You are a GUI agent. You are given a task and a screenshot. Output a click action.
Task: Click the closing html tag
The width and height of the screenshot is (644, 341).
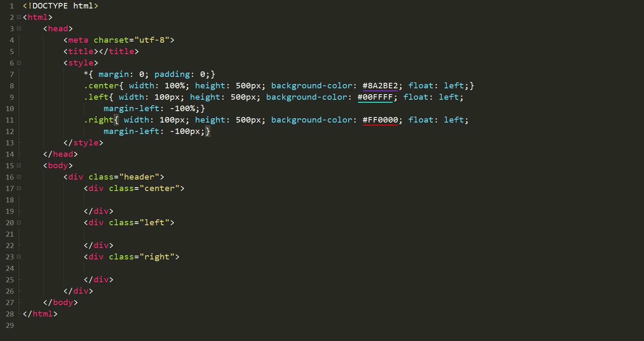pyautogui.click(x=40, y=314)
